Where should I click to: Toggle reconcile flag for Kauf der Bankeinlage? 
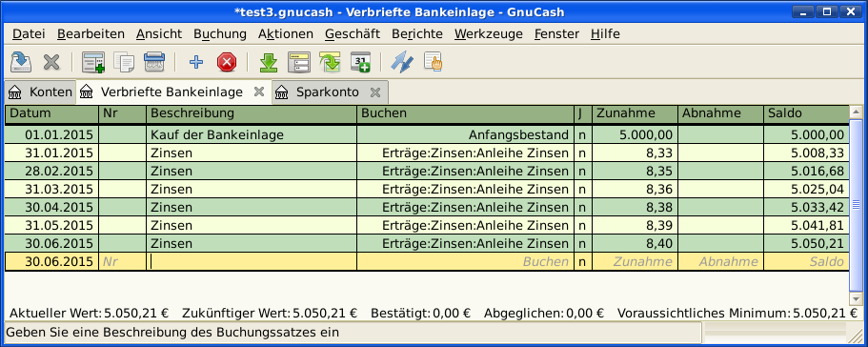click(x=583, y=134)
